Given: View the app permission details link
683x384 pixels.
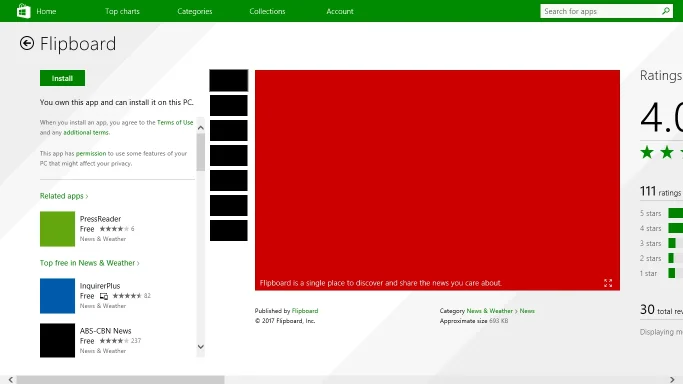Looking at the screenshot, I should pos(91,153).
